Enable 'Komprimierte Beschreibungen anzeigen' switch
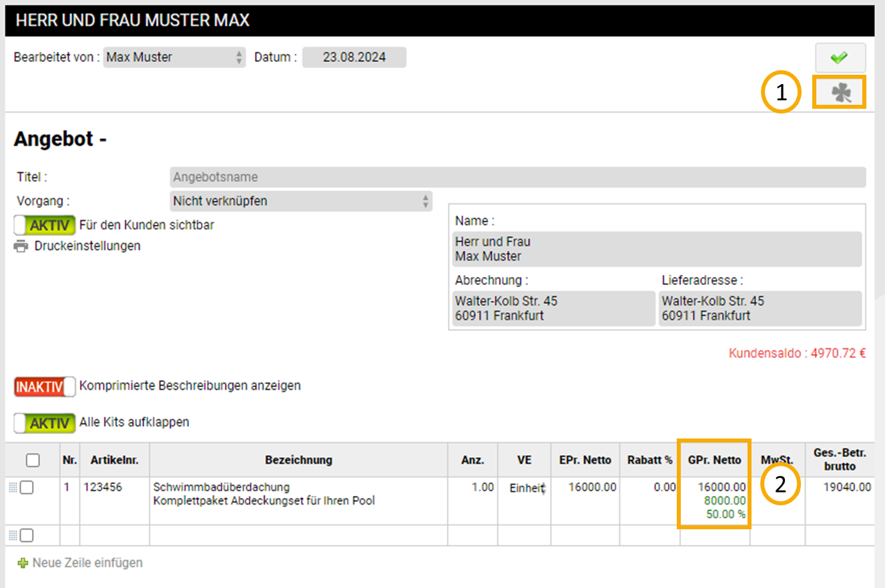This screenshot has height=588, width=885. pyautogui.click(x=44, y=386)
